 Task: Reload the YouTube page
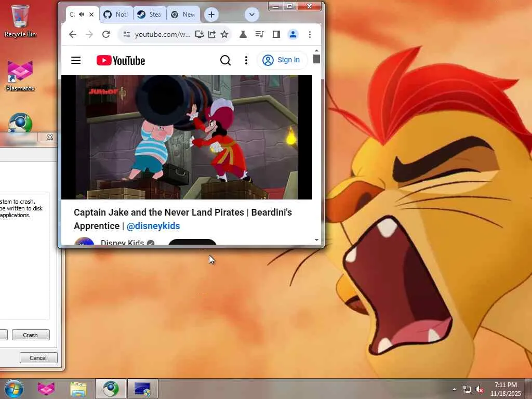pyautogui.click(x=106, y=34)
